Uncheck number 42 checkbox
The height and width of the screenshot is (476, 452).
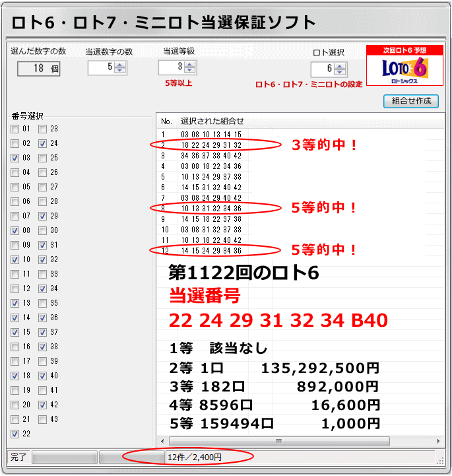click(x=42, y=405)
